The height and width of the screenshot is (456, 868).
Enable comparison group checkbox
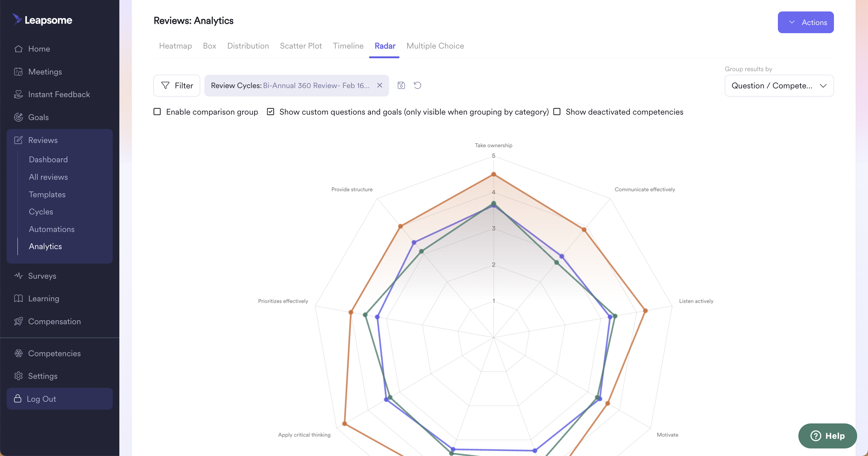(157, 112)
